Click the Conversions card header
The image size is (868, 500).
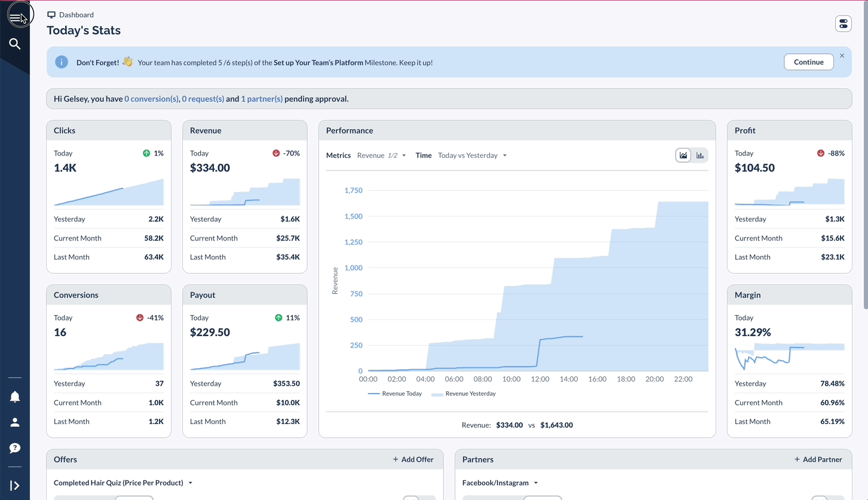(x=109, y=295)
